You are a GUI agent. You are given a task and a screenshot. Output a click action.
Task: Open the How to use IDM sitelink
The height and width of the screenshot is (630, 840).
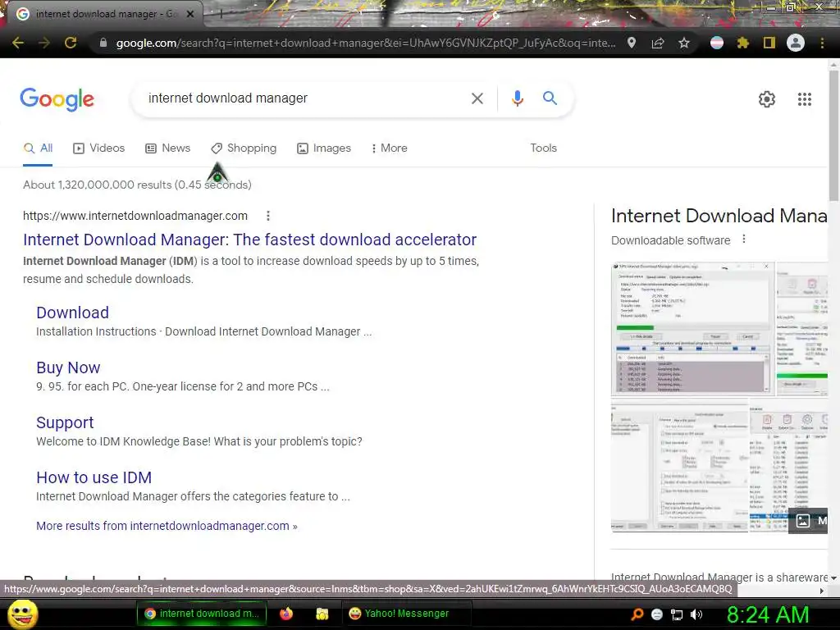point(94,477)
